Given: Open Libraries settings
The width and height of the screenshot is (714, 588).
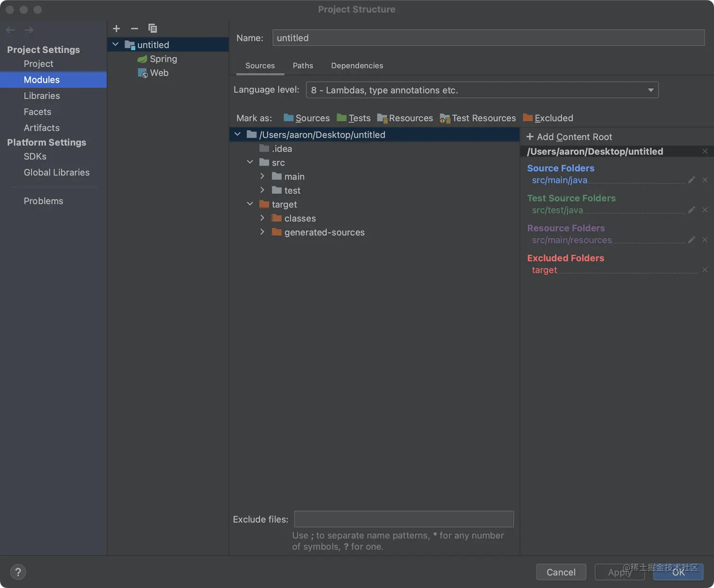Looking at the screenshot, I should click(42, 96).
